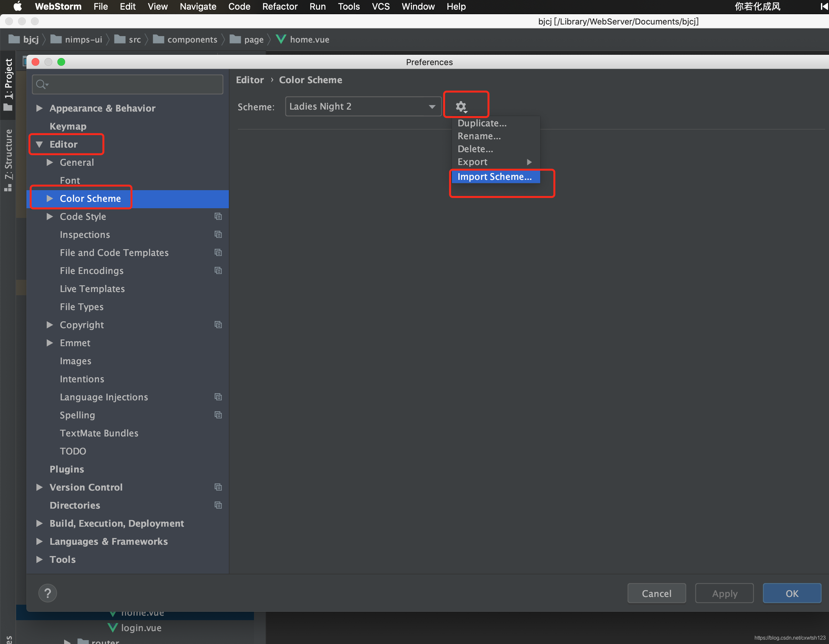Click the Vue icon of login.vue file
Viewport: 829px width, 644px height.
(x=113, y=628)
